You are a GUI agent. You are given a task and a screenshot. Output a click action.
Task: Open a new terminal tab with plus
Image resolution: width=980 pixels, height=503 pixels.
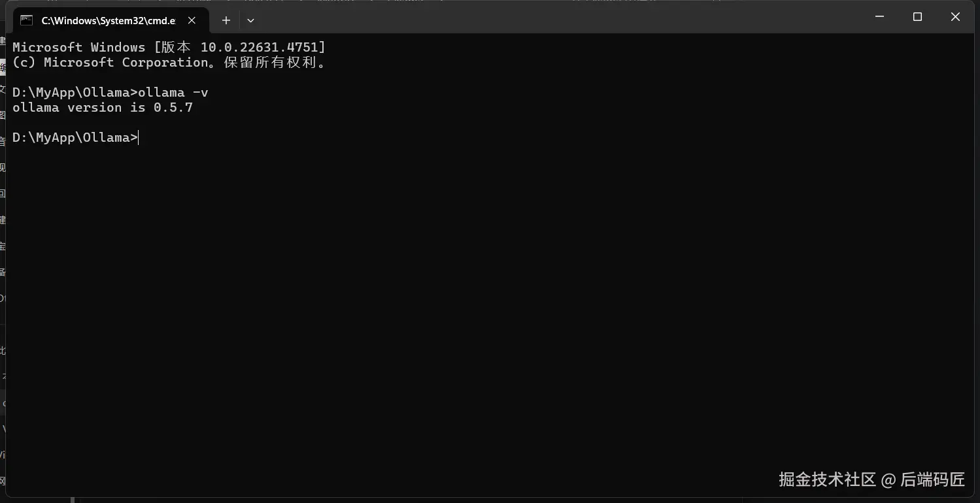[226, 20]
